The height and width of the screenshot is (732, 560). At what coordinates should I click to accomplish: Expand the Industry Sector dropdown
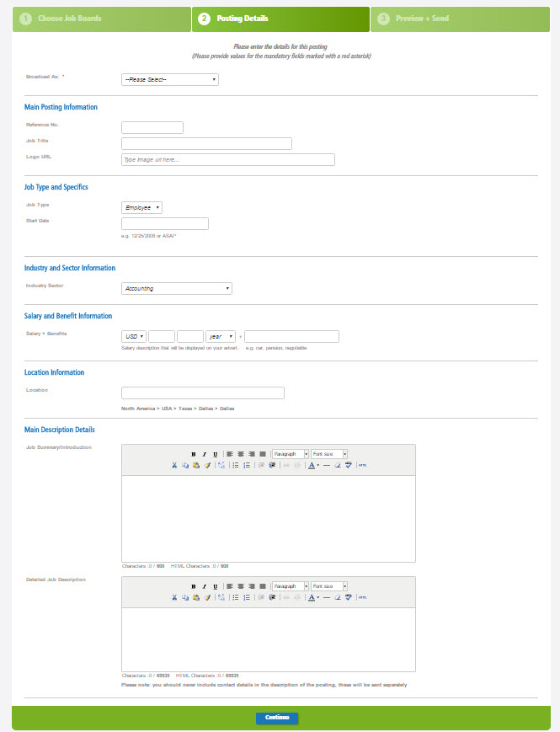pos(177,288)
